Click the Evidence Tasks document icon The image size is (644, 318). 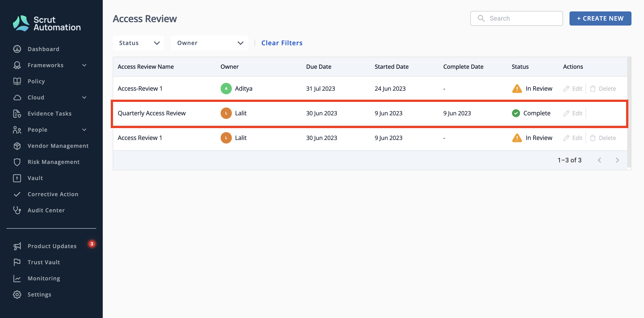(17, 114)
